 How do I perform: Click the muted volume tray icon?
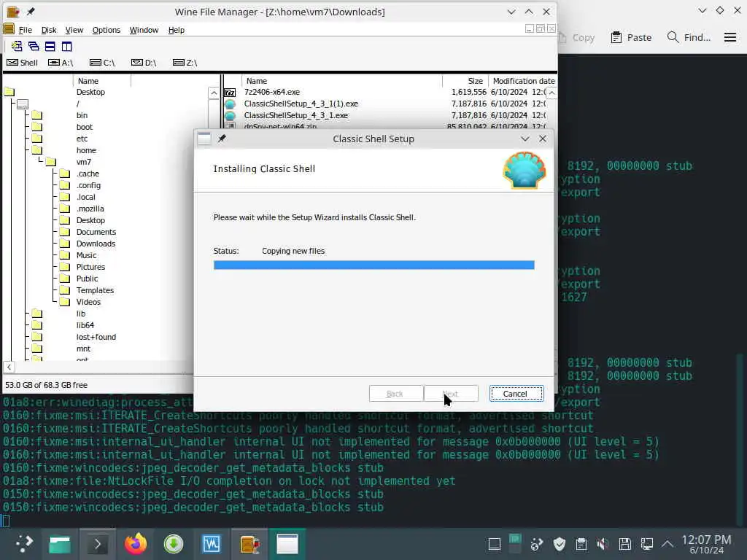[603, 544]
